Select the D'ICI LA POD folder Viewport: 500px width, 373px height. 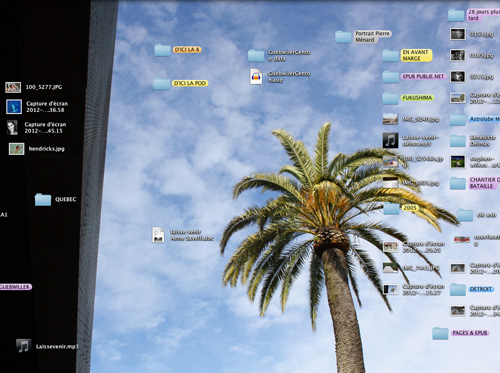point(162,83)
